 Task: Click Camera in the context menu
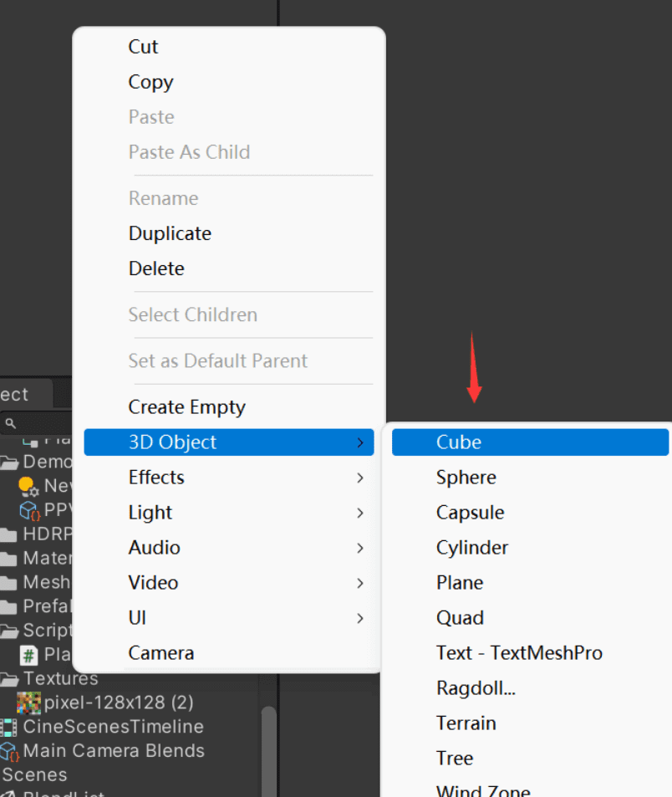[x=161, y=653]
